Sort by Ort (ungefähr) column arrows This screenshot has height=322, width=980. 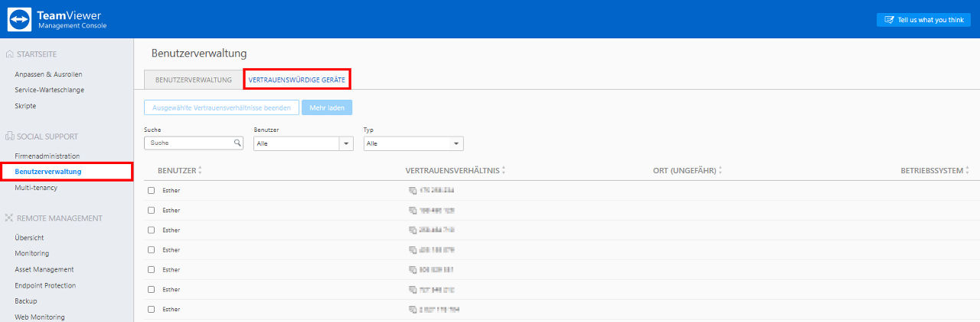[x=720, y=170]
